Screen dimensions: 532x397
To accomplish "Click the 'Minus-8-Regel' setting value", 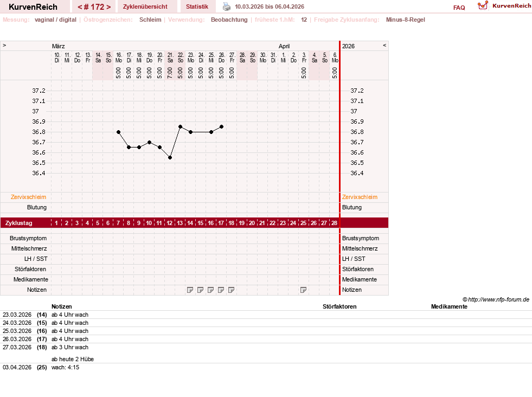I will pyautogui.click(x=406, y=20).
